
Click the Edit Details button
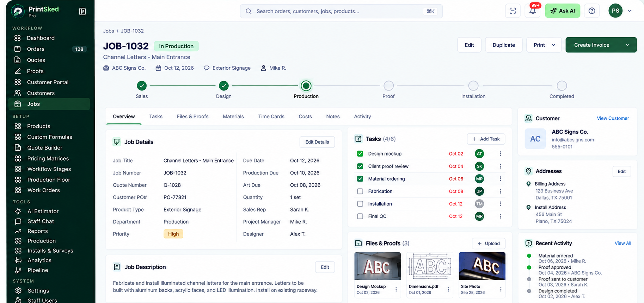pyautogui.click(x=317, y=142)
